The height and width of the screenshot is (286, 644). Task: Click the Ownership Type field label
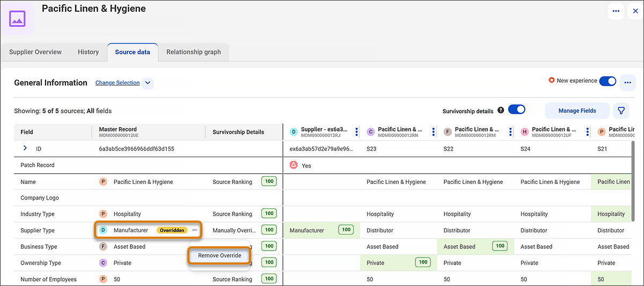click(41, 263)
